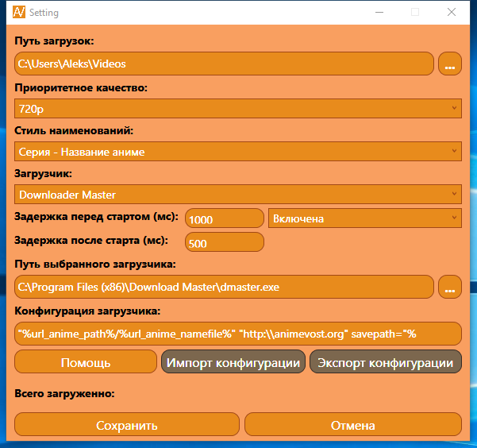Cancel with the Отмена button

click(x=353, y=424)
